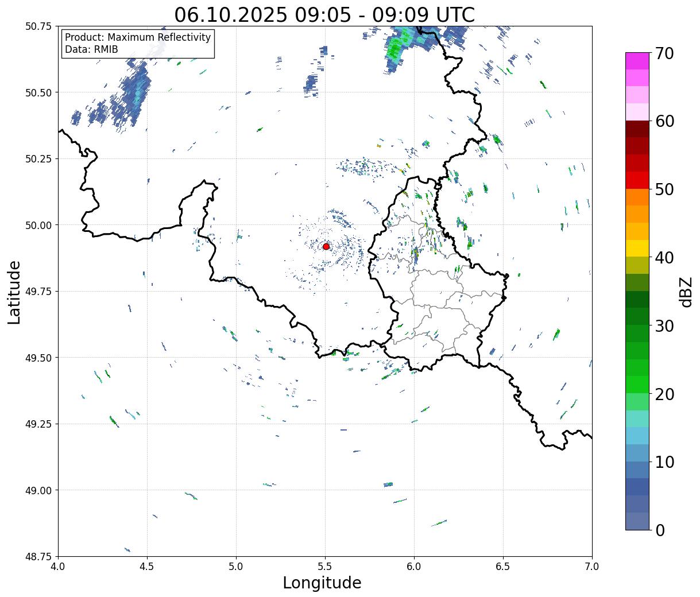This screenshot has width=700, height=597.
Task: Click longitude tick label 6.5
Action: (x=503, y=567)
